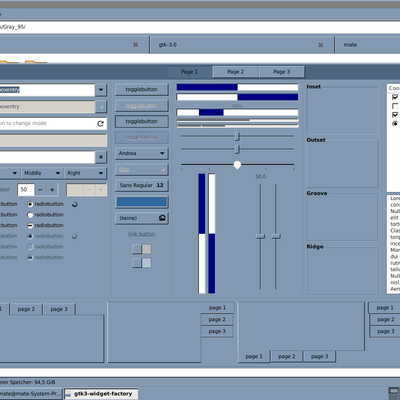Image resolution: width=400 pixels, height=400 pixels.
Task: Select page 1 in the bottom-tabbed notebook
Action: 254,356
